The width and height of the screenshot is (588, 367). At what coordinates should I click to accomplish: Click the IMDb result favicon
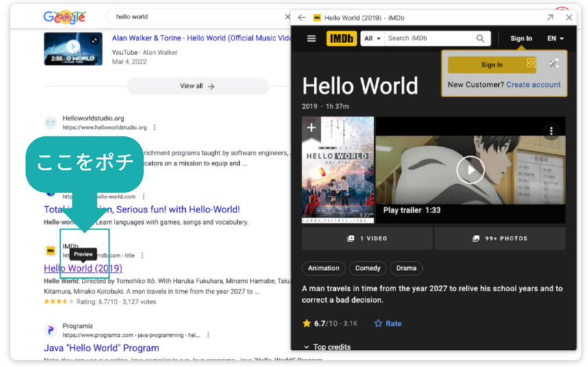[51, 251]
